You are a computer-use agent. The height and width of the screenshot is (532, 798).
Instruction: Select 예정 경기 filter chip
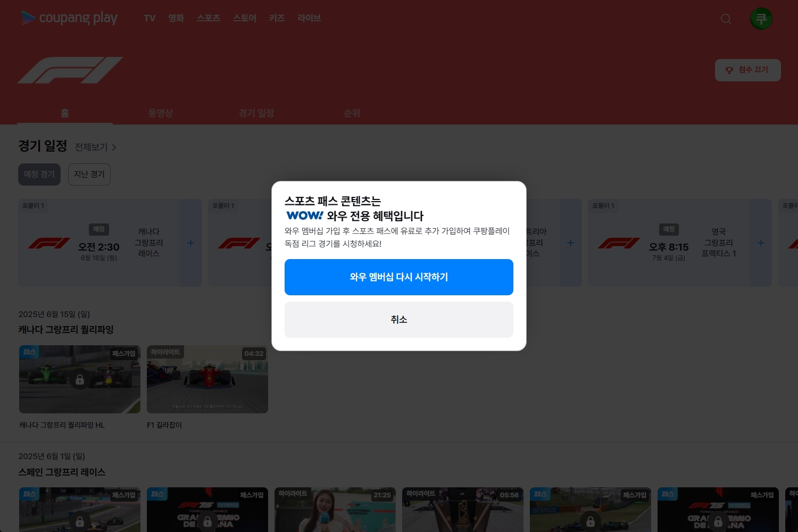tap(39, 174)
